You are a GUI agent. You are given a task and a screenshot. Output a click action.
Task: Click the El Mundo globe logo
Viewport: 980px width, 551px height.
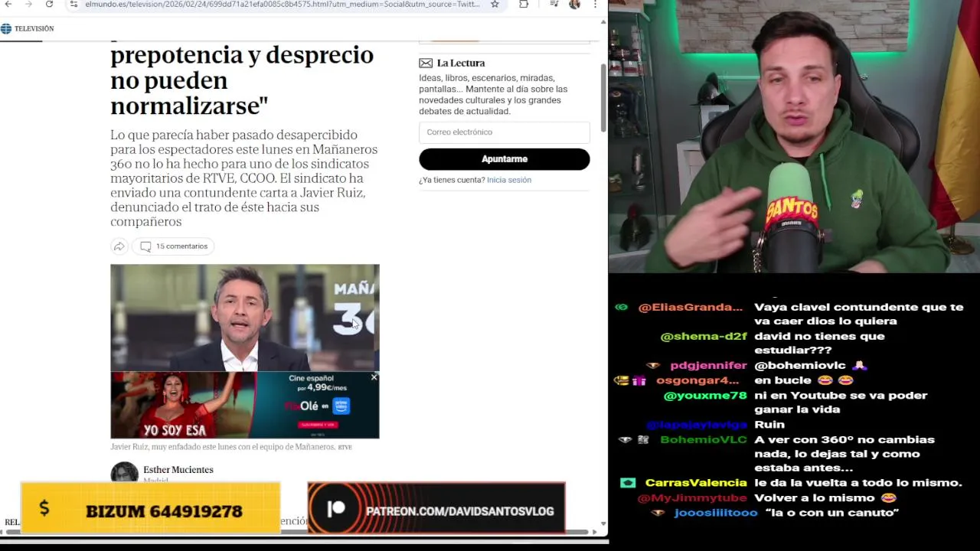point(6,29)
